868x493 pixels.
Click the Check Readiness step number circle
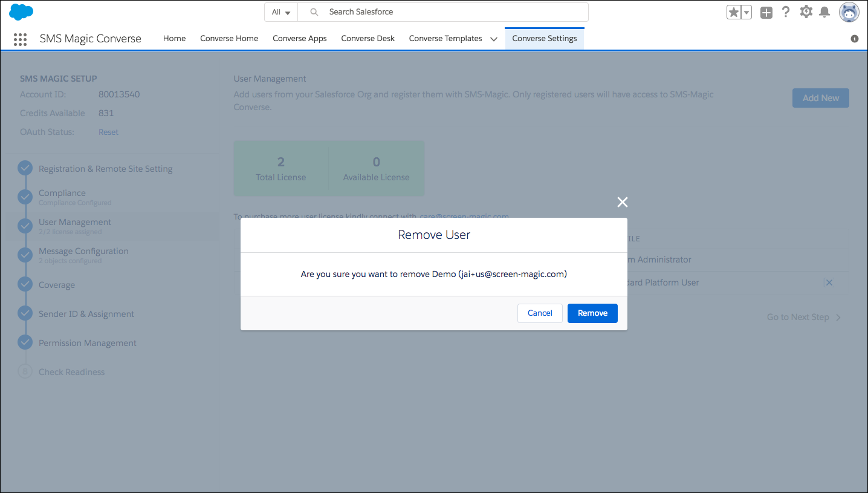tap(25, 371)
